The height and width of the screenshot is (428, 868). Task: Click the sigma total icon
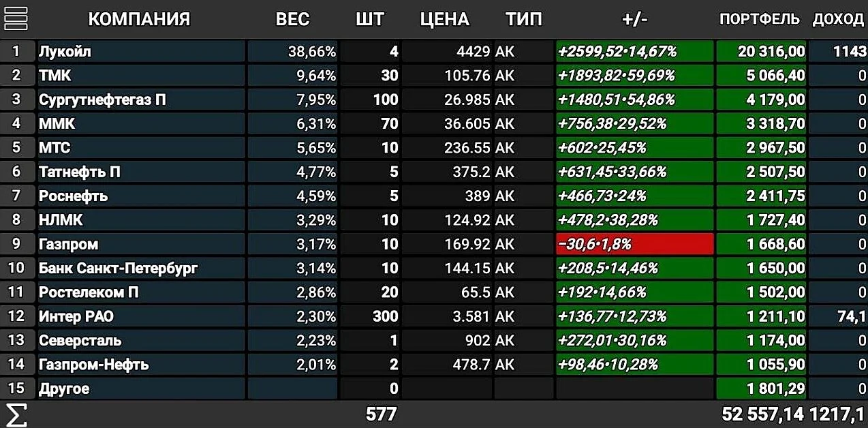click(x=16, y=414)
